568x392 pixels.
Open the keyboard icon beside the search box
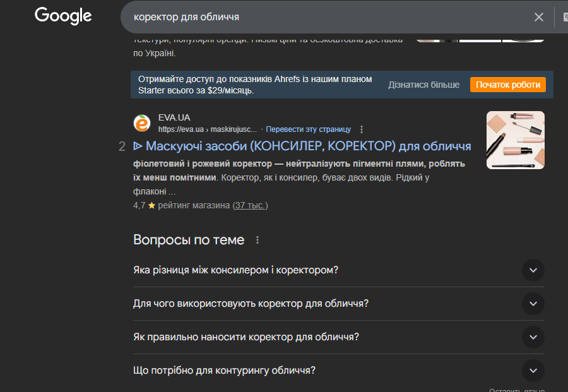(565, 17)
